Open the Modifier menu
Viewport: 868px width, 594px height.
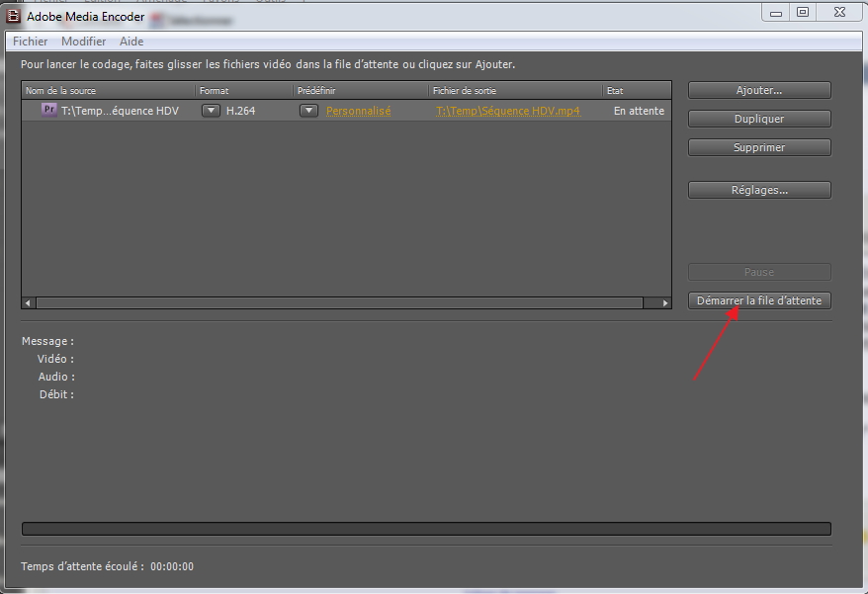coord(84,42)
